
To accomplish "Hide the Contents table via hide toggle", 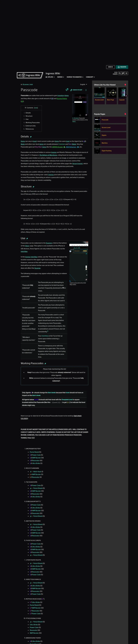I will (x=36, y=108).
